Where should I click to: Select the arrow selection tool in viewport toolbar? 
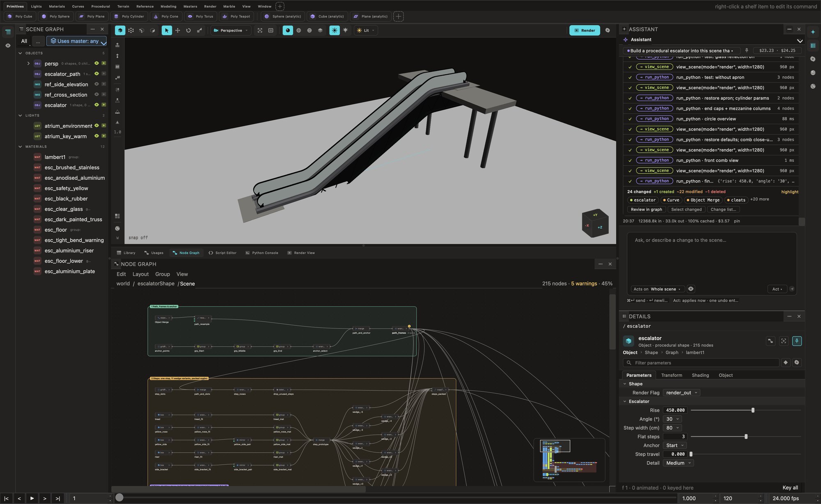pos(167,30)
